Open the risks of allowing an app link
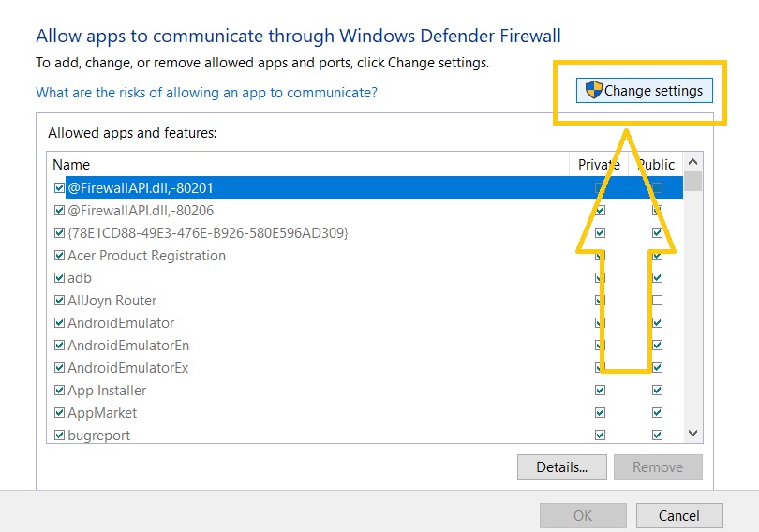Image resolution: width=759 pixels, height=532 pixels. point(207,93)
